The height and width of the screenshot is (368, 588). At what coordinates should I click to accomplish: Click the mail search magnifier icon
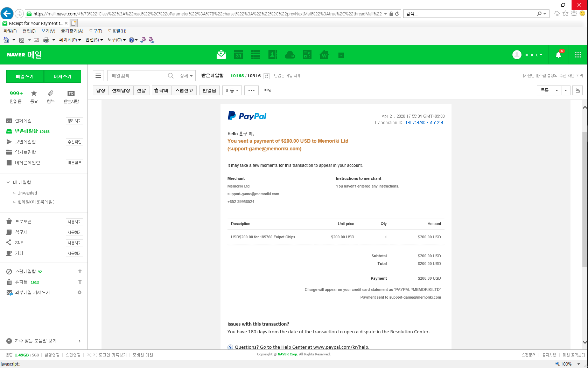170,76
